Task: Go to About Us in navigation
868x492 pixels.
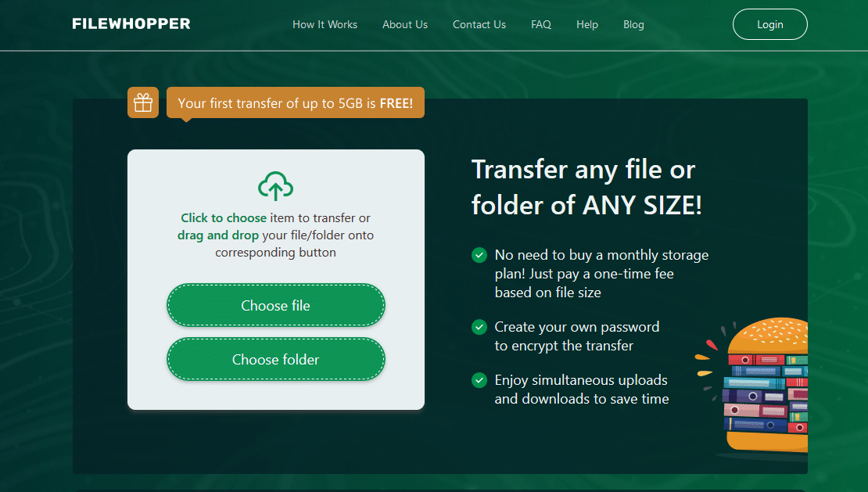Action: coord(405,24)
